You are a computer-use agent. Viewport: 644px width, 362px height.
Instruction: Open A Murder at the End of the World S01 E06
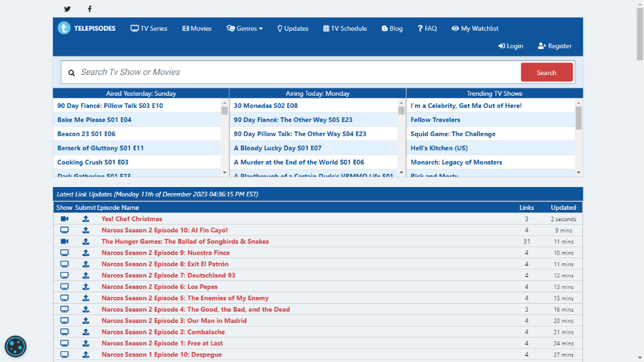pos(299,162)
